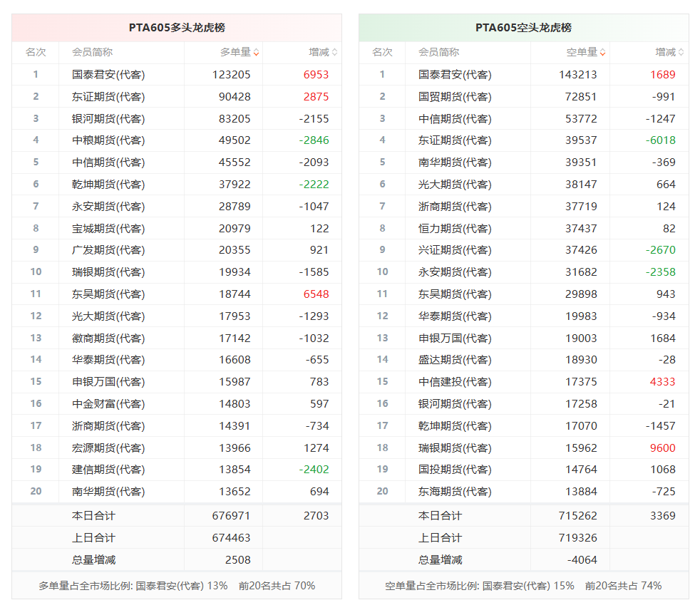Click change value -1047 for 永安期货
This screenshot has width=700, height=610.
[x=314, y=207]
